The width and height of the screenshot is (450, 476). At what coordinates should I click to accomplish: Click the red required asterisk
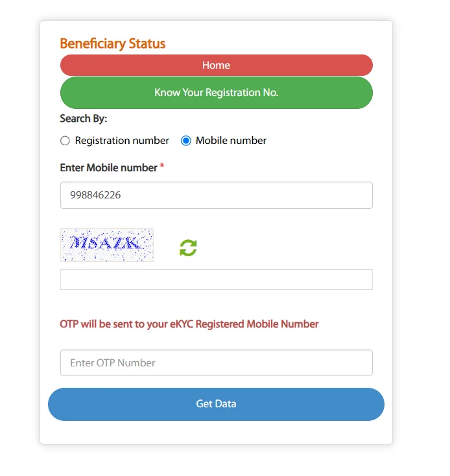161,166
